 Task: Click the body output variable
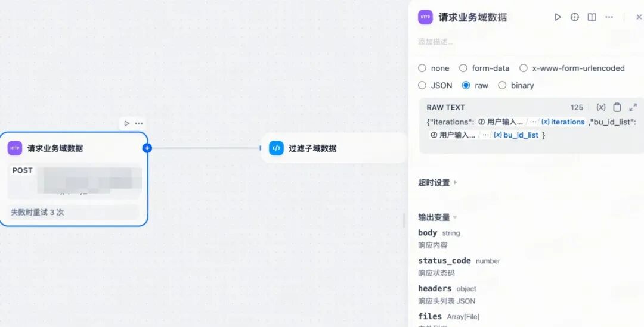click(428, 233)
